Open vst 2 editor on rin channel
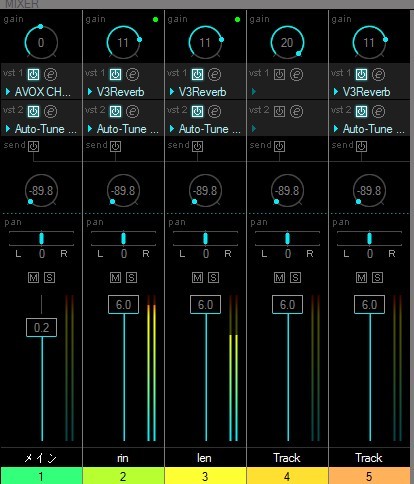The width and height of the screenshot is (414, 484). pos(132,111)
